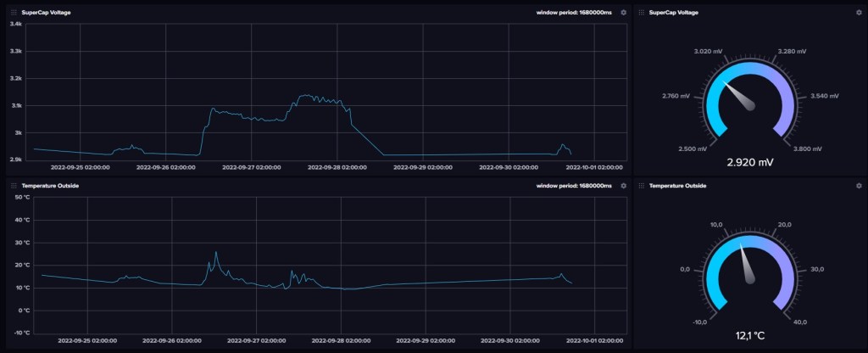Open settings gear of SuperCap Voltage gauge

(859, 13)
